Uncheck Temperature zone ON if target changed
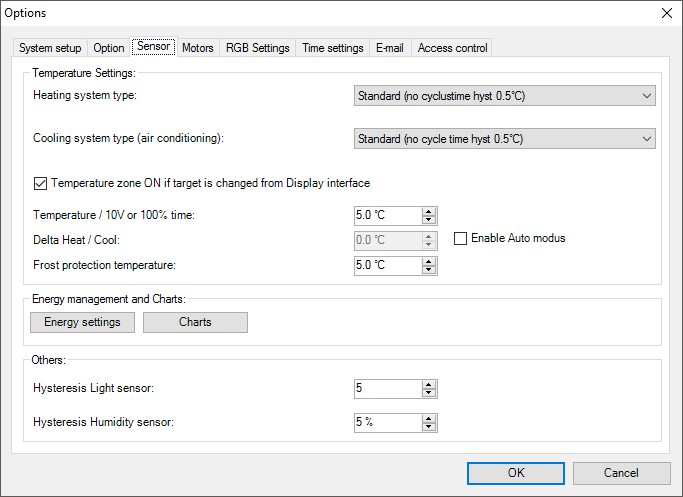Screen dimensions: 683x497 point(41,183)
